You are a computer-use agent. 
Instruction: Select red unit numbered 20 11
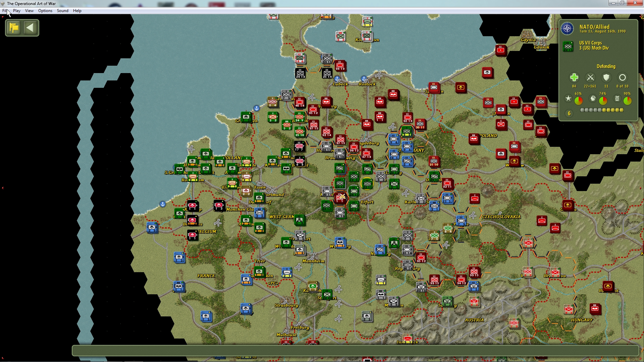click(x=420, y=124)
